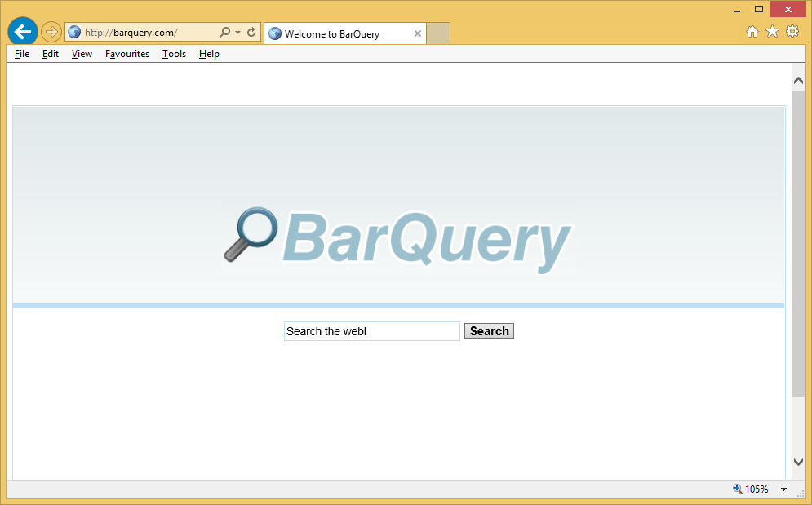
Task: Open the Help menu
Action: point(209,54)
